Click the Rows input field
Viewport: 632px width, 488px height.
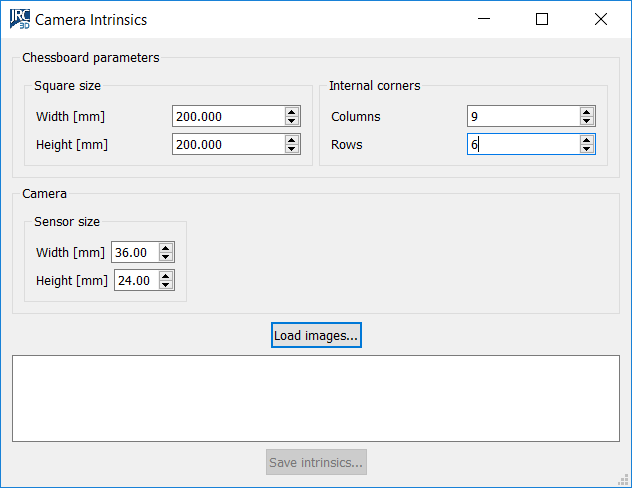tap(522, 144)
